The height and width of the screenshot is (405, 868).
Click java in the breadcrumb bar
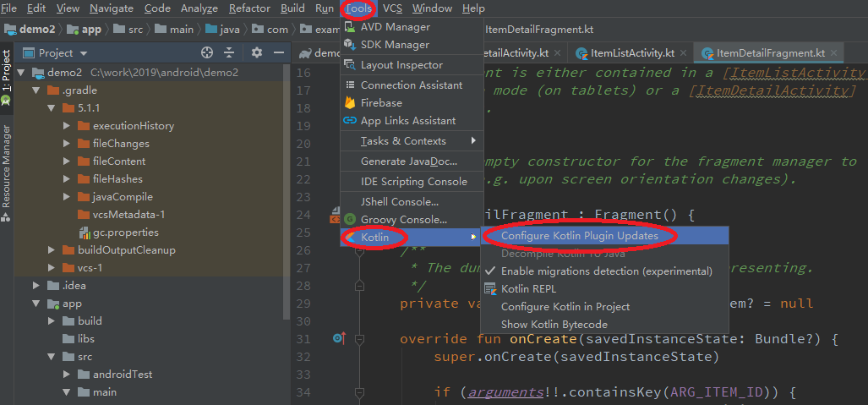click(x=222, y=30)
